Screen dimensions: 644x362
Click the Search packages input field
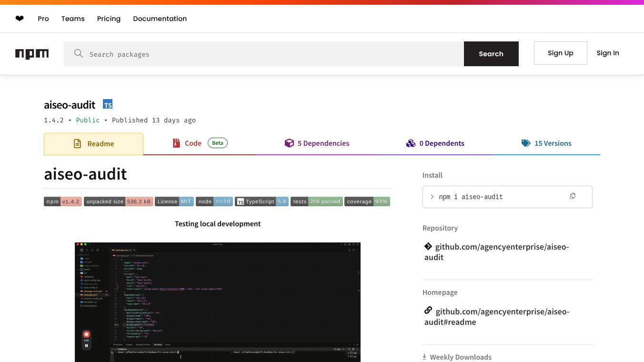262,54
